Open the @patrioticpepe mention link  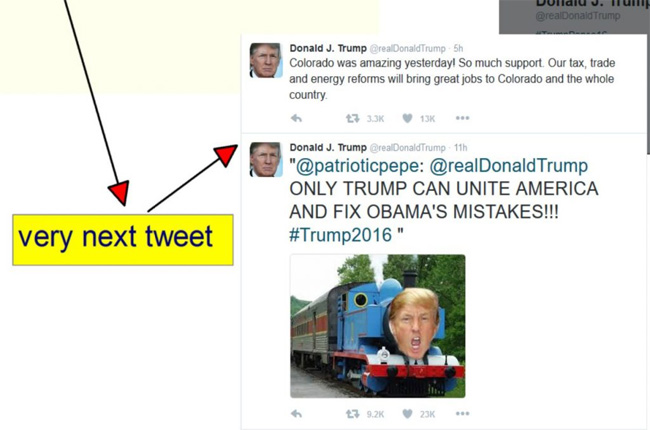point(357,166)
